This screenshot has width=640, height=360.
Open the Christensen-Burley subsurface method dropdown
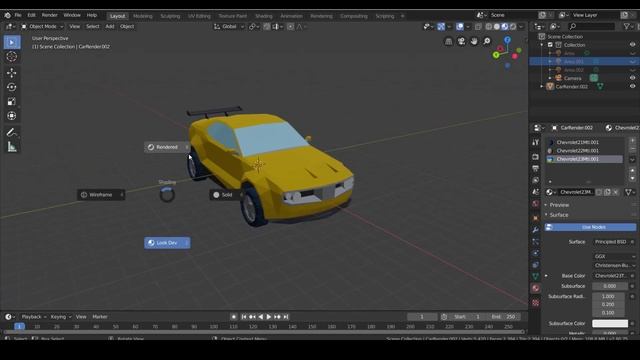click(614, 265)
